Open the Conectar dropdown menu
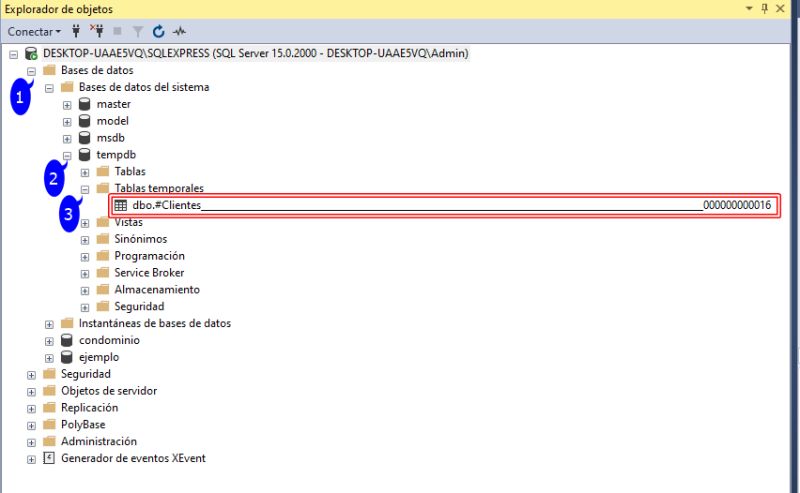This screenshot has width=800, height=493. coord(34,32)
